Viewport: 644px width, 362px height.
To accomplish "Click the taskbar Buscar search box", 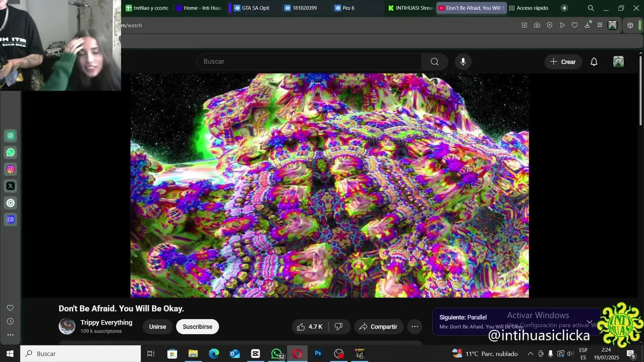I will click(x=80, y=353).
